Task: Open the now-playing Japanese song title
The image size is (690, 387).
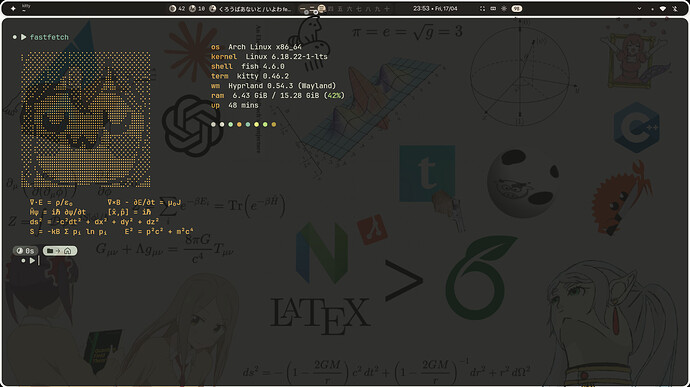Action: [x=255, y=9]
